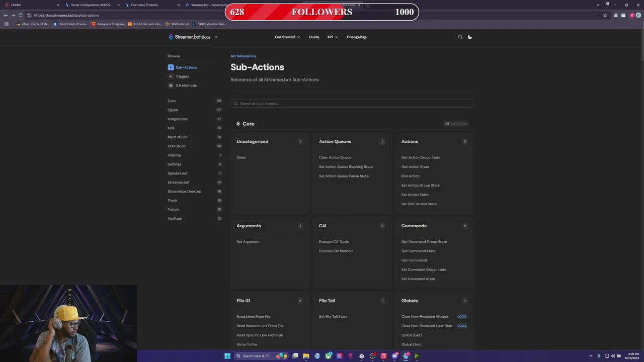Open Read Random Line From File
The image size is (644, 362).
tap(260, 326)
